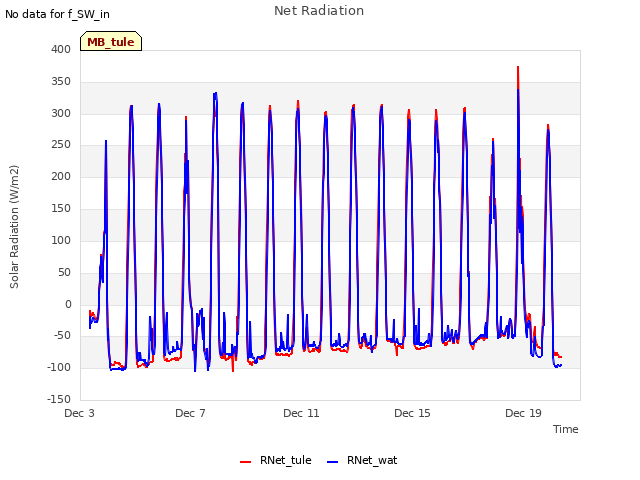Click the Net Radiation chart title
Viewport: 640px width, 480px height.
(x=319, y=11)
